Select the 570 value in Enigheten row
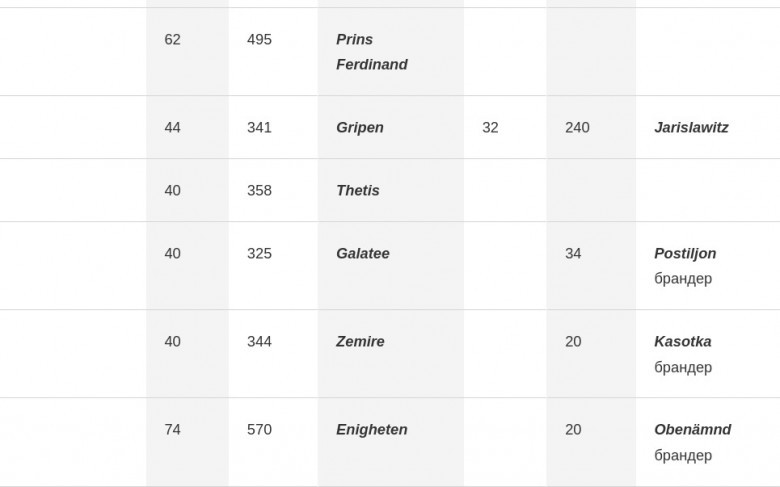The height and width of the screenshot is (487, 780). (259, 430)
